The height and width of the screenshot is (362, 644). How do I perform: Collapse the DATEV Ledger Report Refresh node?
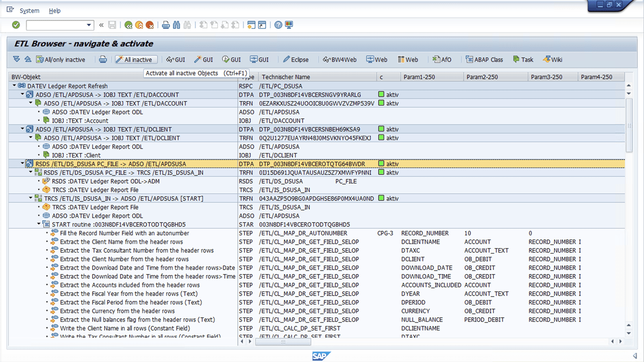pyautogui.click(x=14, y=86)
